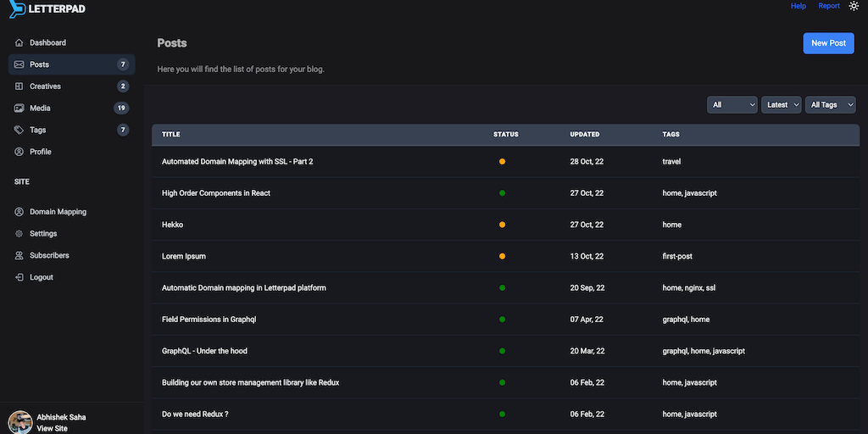Click the Letterpad logo icon
The height and width of the screenshot is (434, 868).
tap(15, 9)
